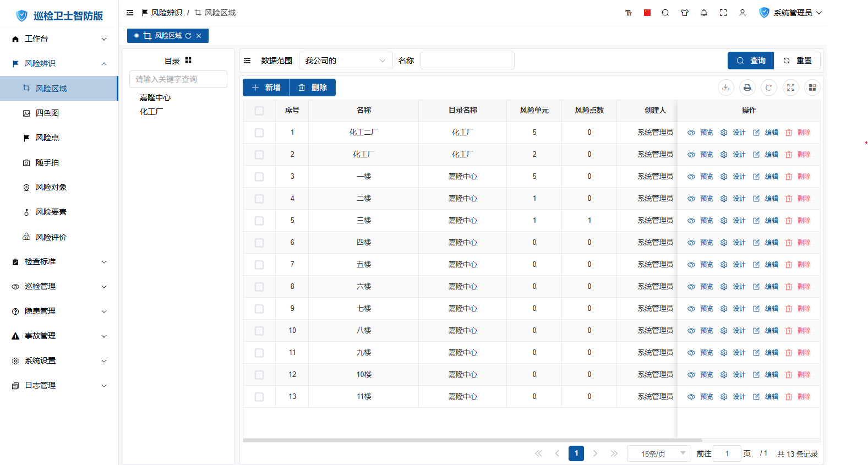Click the export download icon above table
The image size is (868, 465).
coord(726,87)
